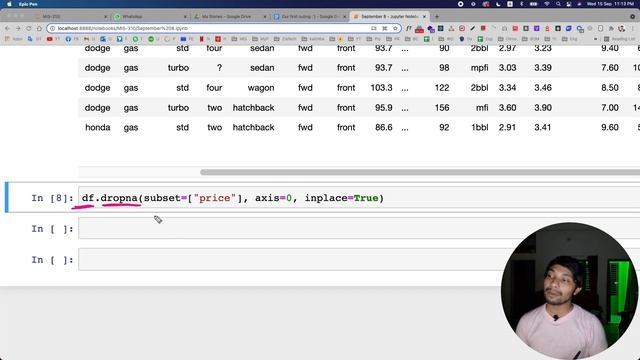Switch to Our first outing Google Docs tab

click(x=308, y=17)
